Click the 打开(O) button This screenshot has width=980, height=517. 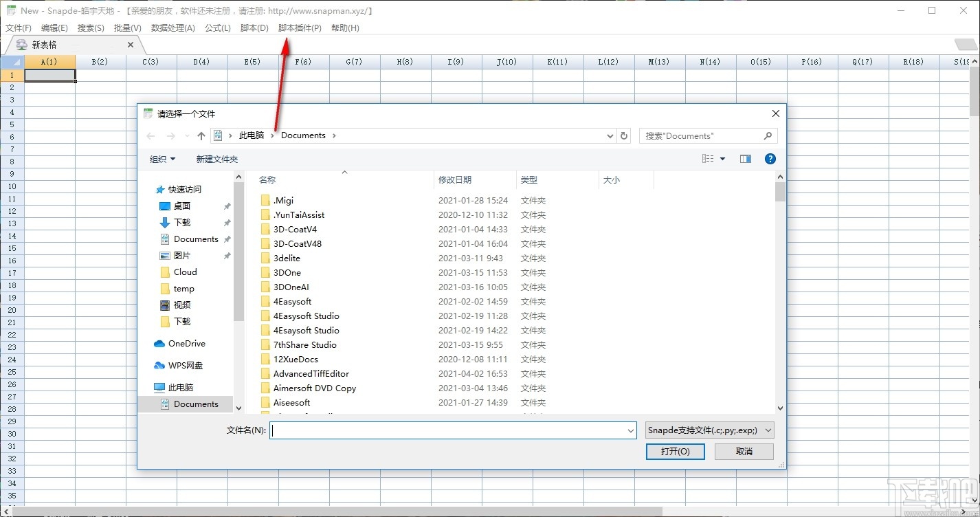(675, 452)
